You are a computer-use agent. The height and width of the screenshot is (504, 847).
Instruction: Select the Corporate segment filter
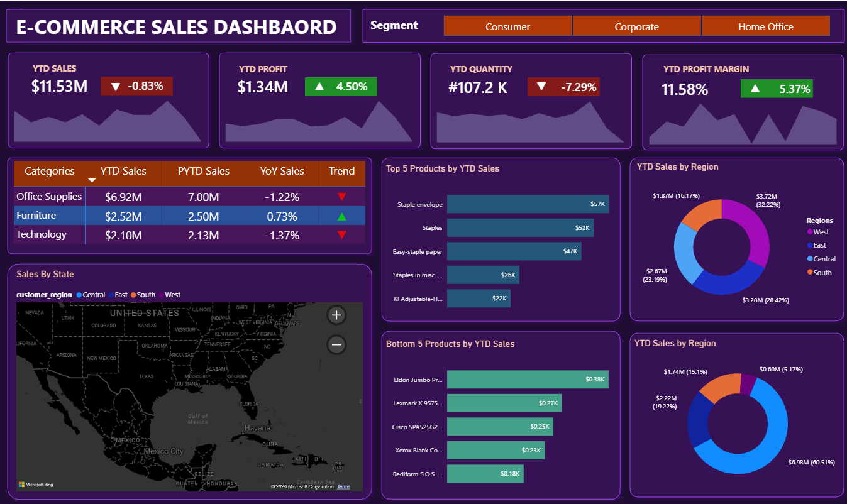(636, 26)
